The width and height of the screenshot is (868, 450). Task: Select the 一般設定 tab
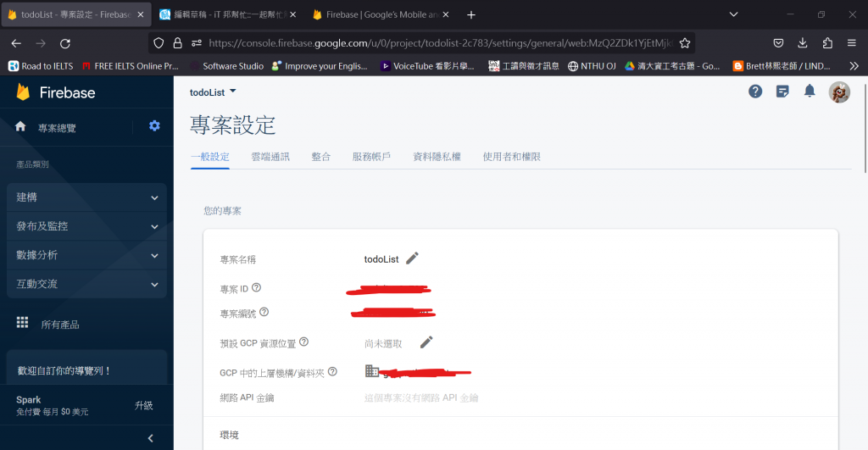[x=210, y=157]
